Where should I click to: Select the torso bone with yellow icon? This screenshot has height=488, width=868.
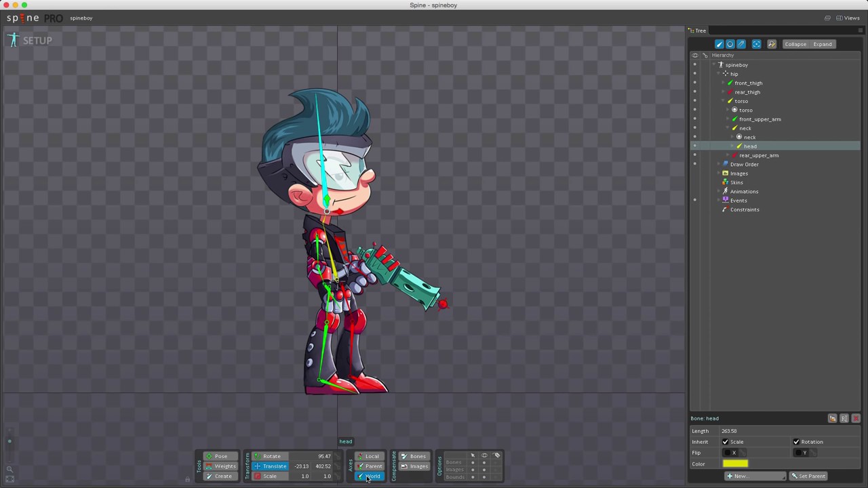[741, 101]
